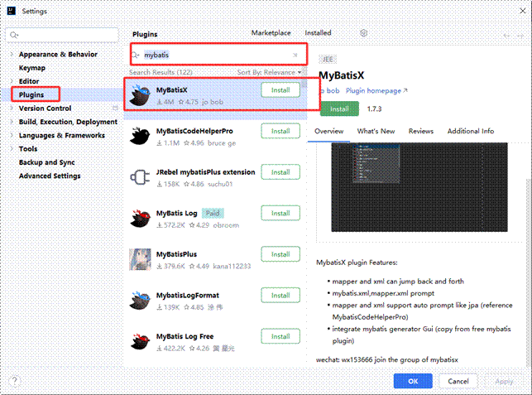Install MybatisLogFormat plugin

point(280,296)
